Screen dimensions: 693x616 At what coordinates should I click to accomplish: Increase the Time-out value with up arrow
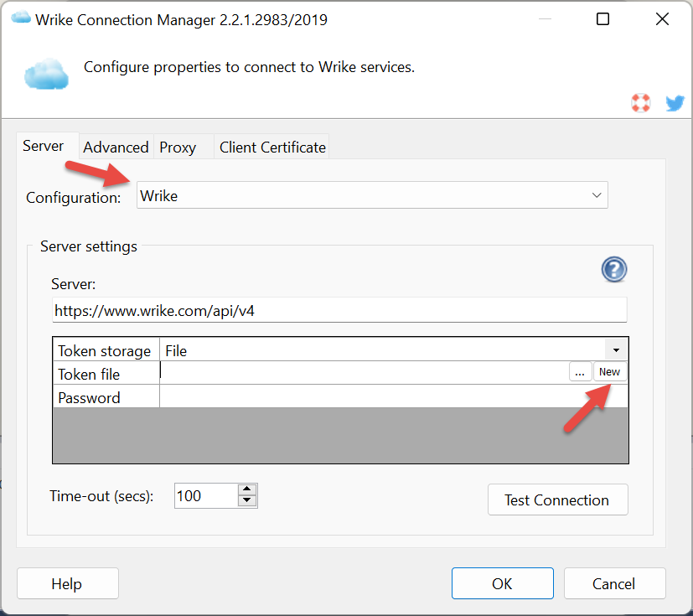[x=246, y=489]
